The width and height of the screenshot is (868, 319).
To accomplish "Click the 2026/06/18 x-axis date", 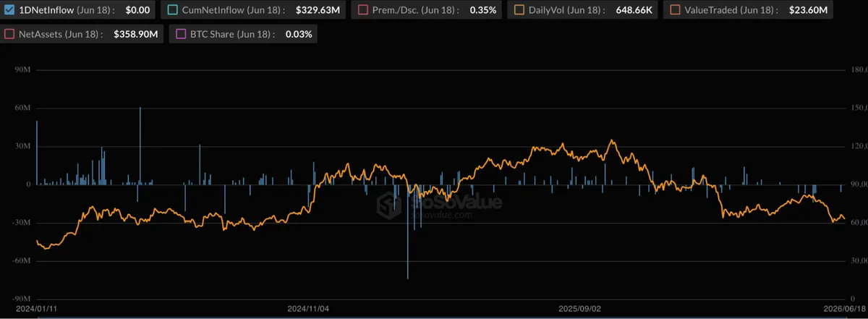I will point(843,308).
